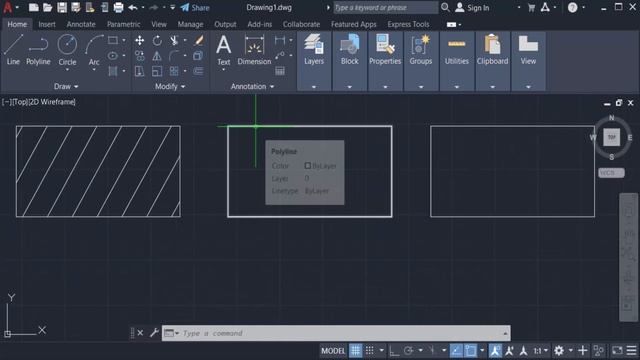Activate the Move tool
The width and height of the screenshot is (640, 360).
pos(140,40)
